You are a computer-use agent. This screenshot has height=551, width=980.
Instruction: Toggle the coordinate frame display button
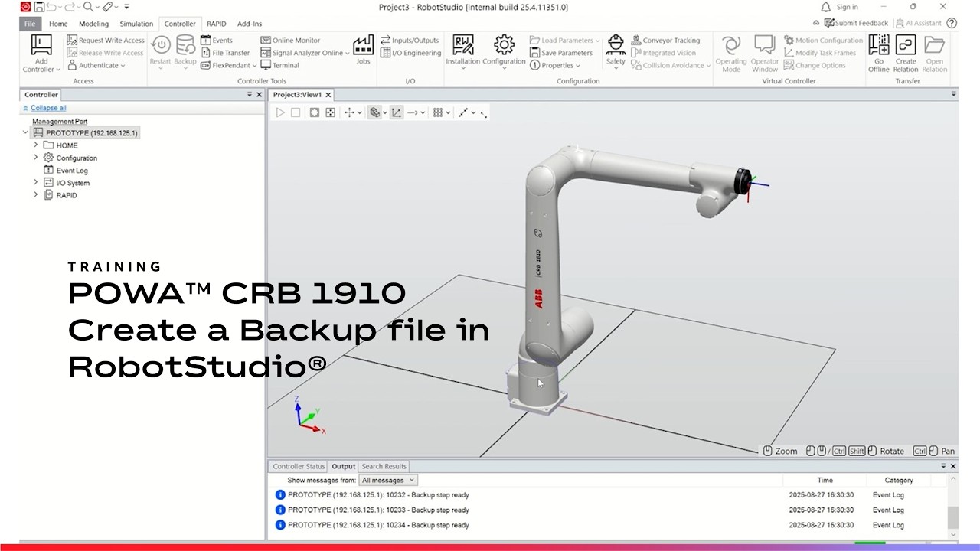click(397, 112)
